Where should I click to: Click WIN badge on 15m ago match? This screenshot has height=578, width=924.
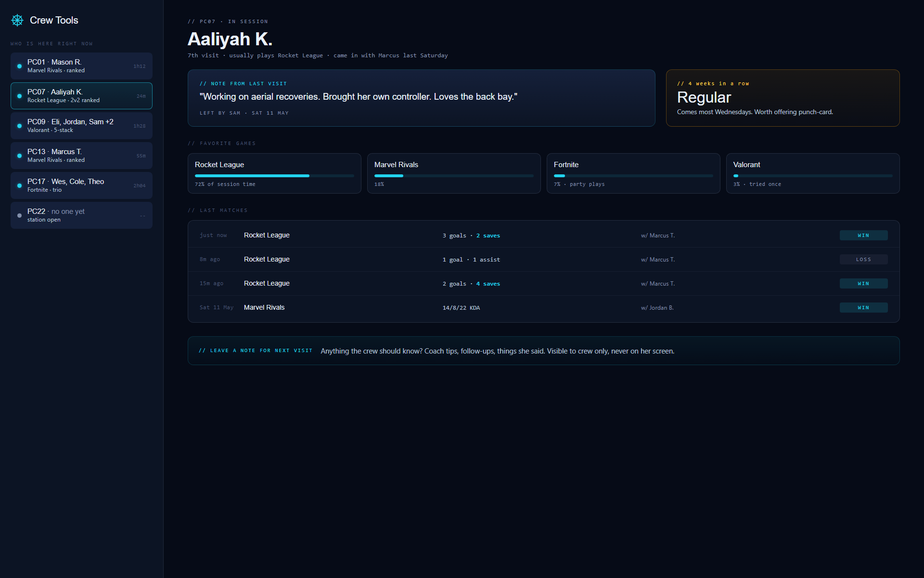[863, 283]
